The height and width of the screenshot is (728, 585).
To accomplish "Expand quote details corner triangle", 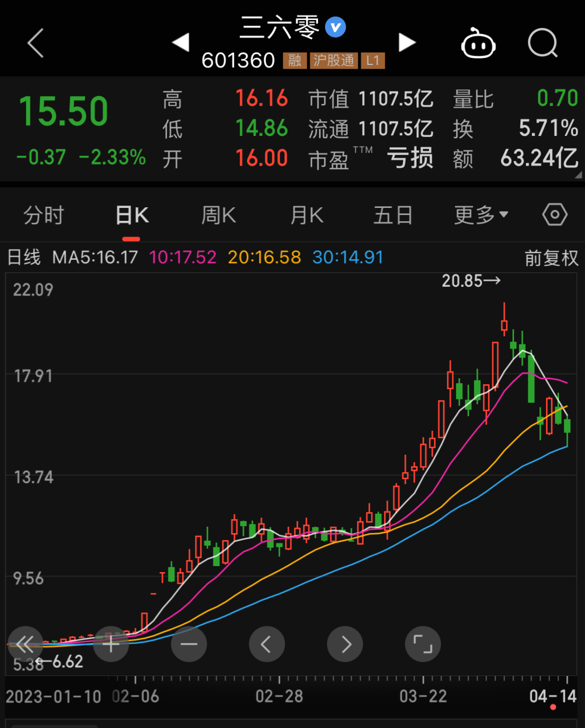I will [x=578, y=175].
